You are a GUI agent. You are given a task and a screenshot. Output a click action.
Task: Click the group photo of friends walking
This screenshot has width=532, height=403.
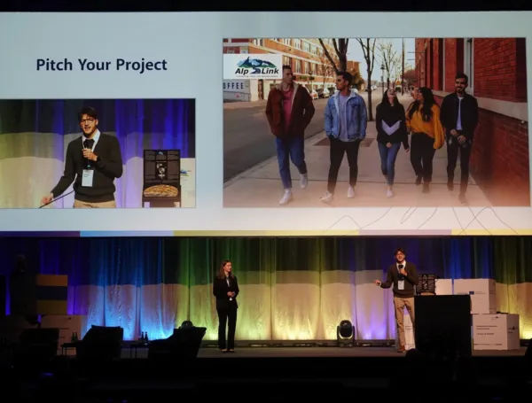tap(376, 122)
